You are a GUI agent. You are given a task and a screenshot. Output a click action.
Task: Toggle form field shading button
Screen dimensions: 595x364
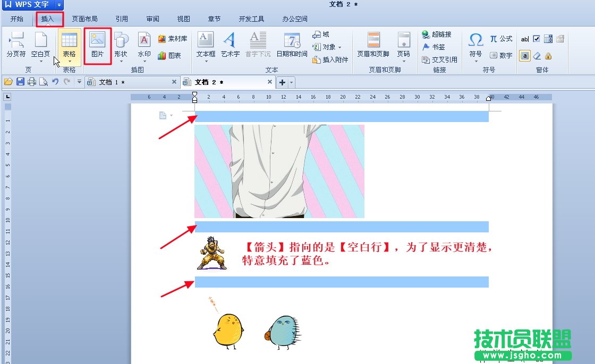tap(525, 56)
